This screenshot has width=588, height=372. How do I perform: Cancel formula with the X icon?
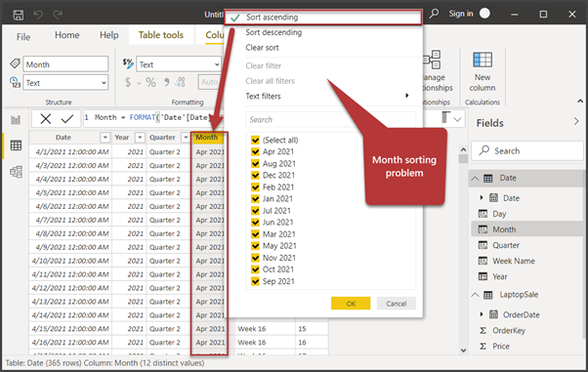click(x=46, y=119)
